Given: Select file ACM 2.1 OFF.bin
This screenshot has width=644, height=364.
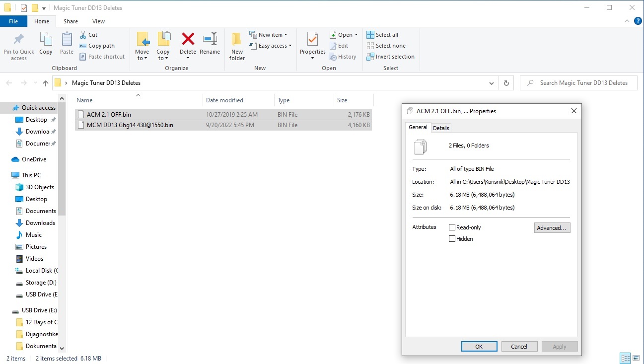Looking at the screenshot, I should (223, 115).
